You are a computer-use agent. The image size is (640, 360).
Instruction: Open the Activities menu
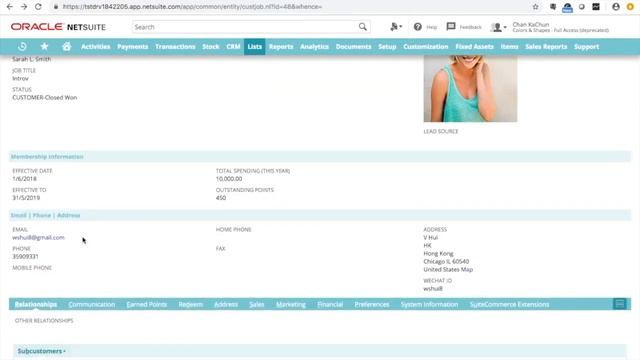point(96,47)
